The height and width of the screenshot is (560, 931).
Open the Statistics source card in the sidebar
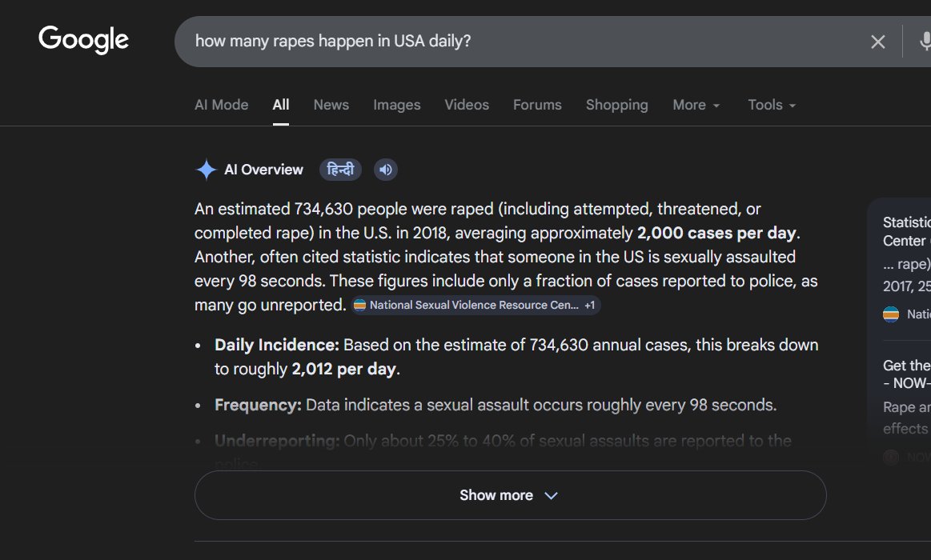[x=907, y=270]
